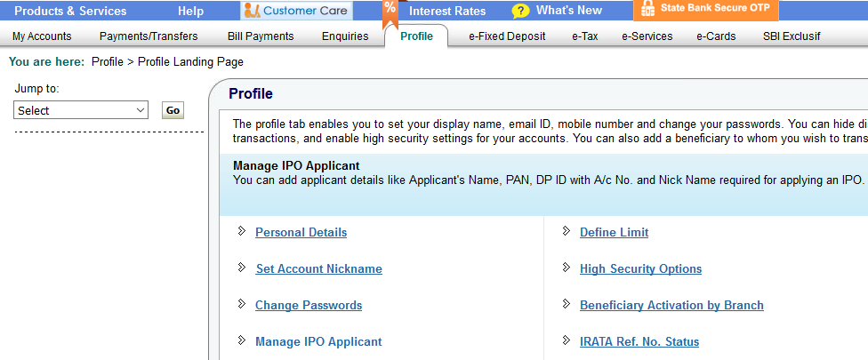This screenshot has height=360, width=868.
Task: Click the arrow bullet beside Define Limit
Action: [566, 230]
